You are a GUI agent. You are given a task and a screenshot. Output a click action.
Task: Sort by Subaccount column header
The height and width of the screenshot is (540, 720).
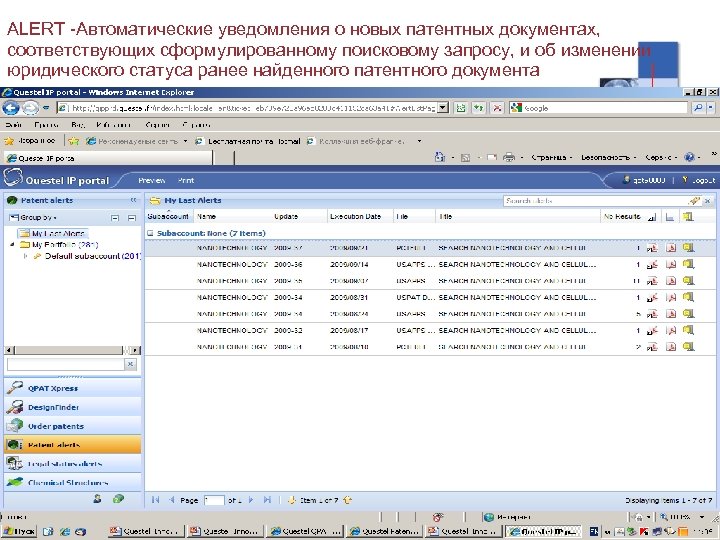coord(169,216)
